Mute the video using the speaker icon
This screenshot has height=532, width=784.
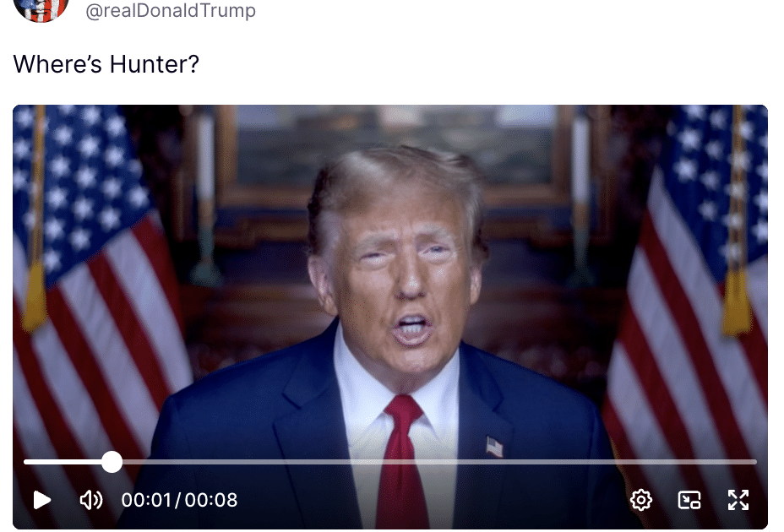[91, 500]
